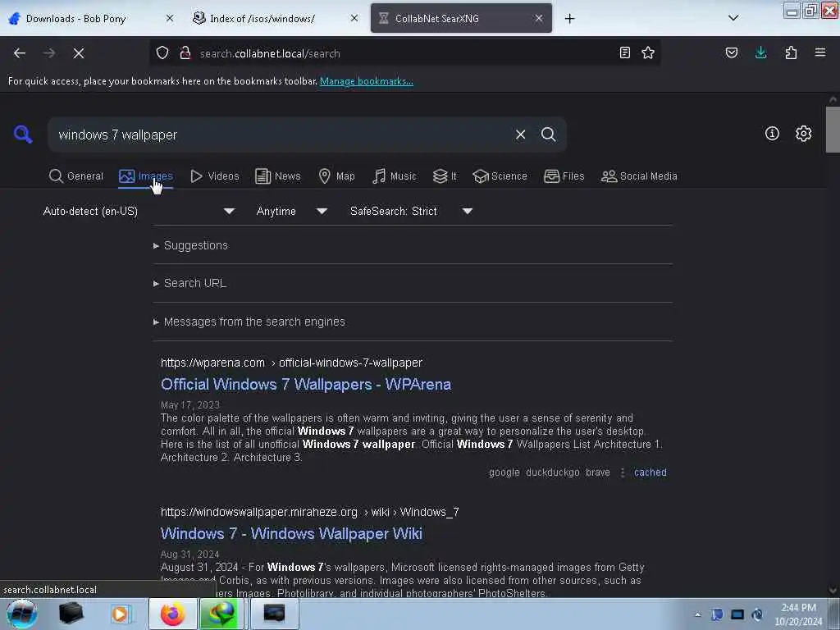Open the downloads panel
The width and height of the screenshot is (840, 630).
(760, 53)
